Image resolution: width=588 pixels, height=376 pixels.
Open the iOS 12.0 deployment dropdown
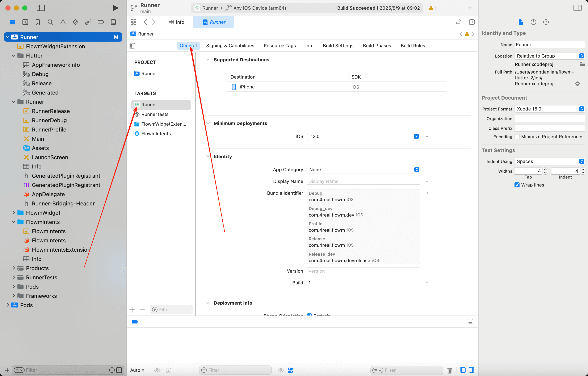click(x=416, y=136)
